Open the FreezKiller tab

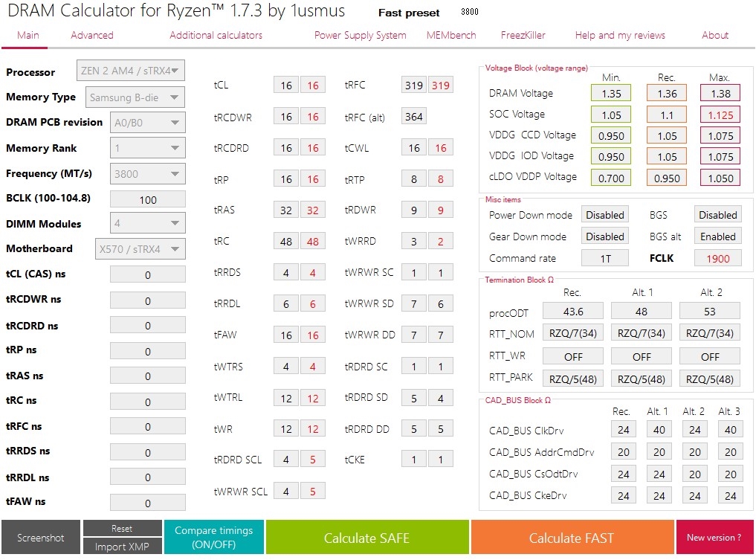pos(523,35)
